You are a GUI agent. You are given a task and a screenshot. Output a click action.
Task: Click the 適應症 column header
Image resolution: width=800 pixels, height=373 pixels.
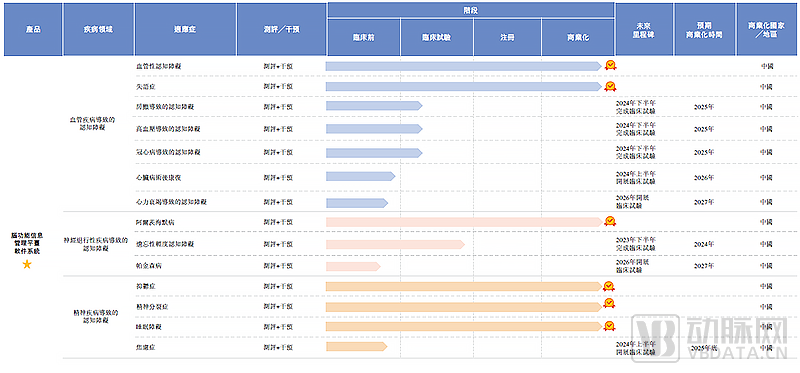[185, 29]
